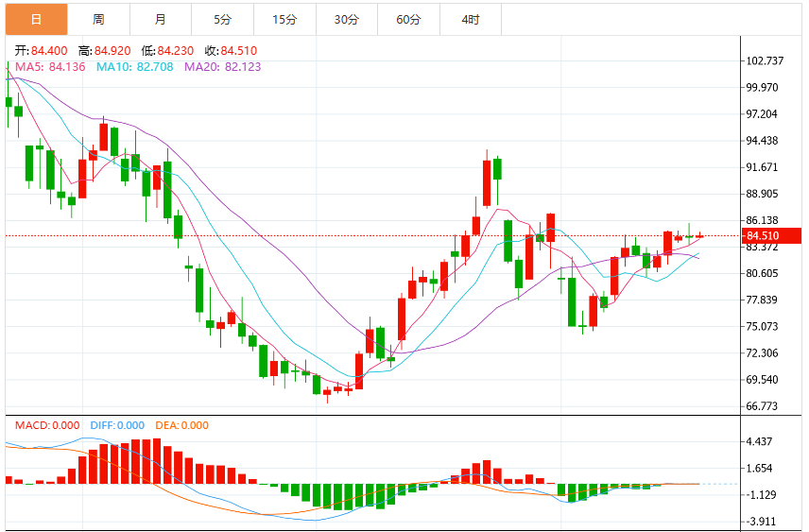Click the 102.737 price axis label
This screenshot has height=532, width=809.
pyautogui.click(x=765, y=60)
